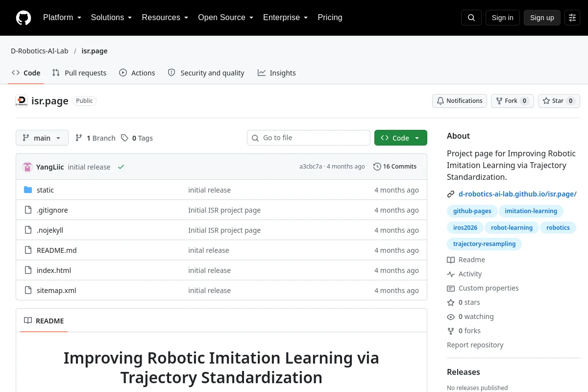Open the green Code dropdown button
Screen dimensions: 588x392
[x=401, y=138]
